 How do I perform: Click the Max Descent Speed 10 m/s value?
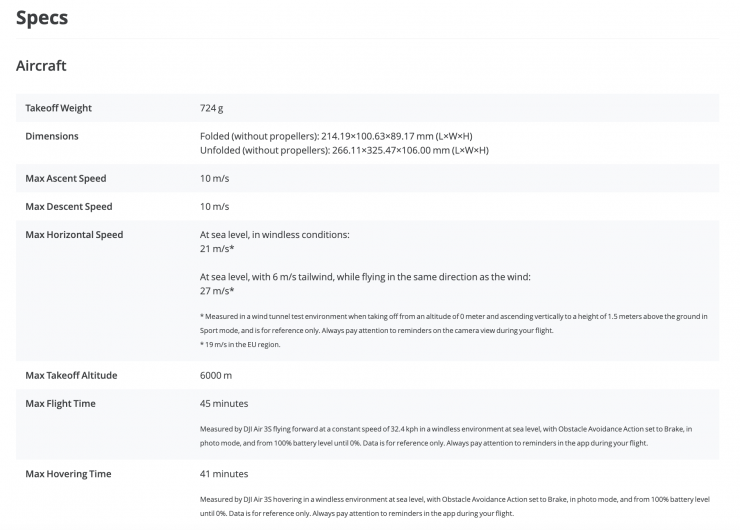coord(216,206)
